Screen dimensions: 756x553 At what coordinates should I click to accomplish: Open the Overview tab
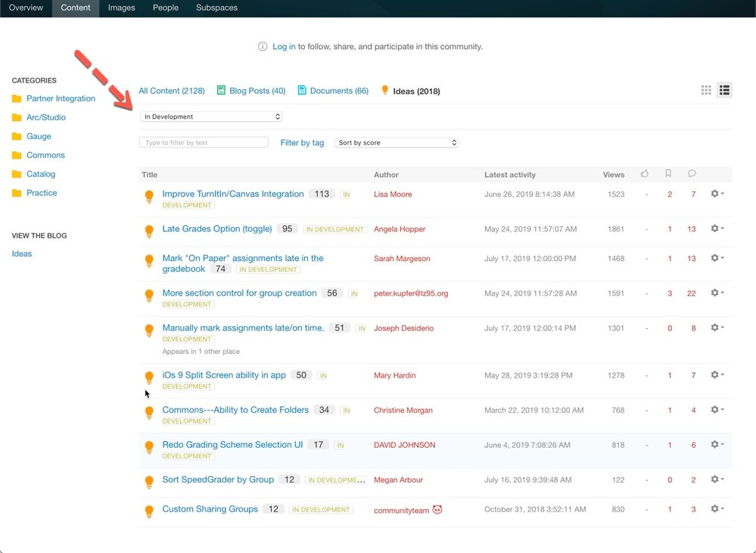pyautogui.click(x=26, y=8)
